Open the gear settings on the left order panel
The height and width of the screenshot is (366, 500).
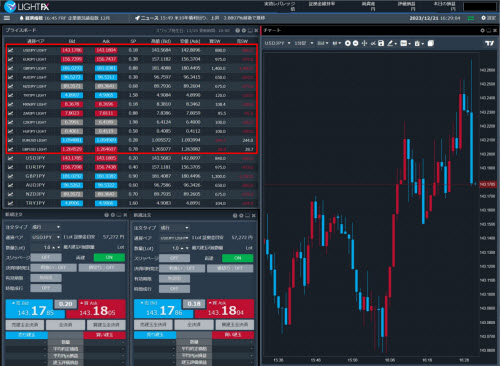click(113, 215)
